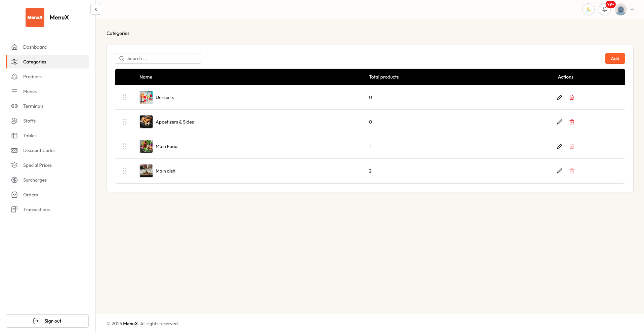This screenshot has width=644, height=333.
Task: Open the Discount Codes ticket icon
Action: click(x=14, y=150)
